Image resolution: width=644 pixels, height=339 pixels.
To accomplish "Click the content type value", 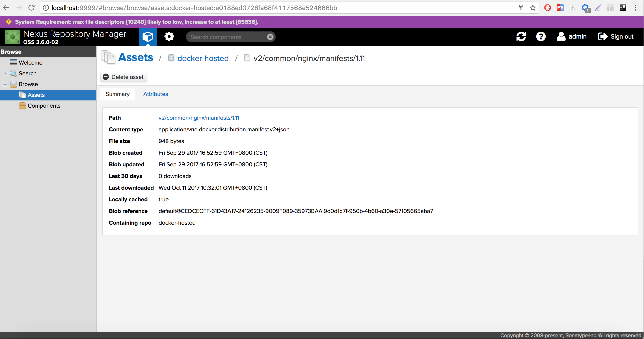I will point(224,129).
